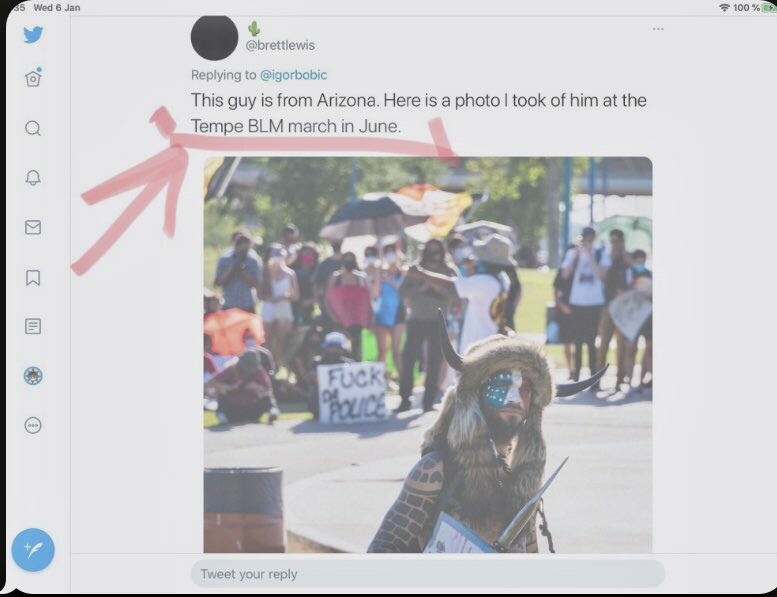The image size is (777, 597).
Task: Open the Lists icon in sidebar
Action: pos(33,326)
